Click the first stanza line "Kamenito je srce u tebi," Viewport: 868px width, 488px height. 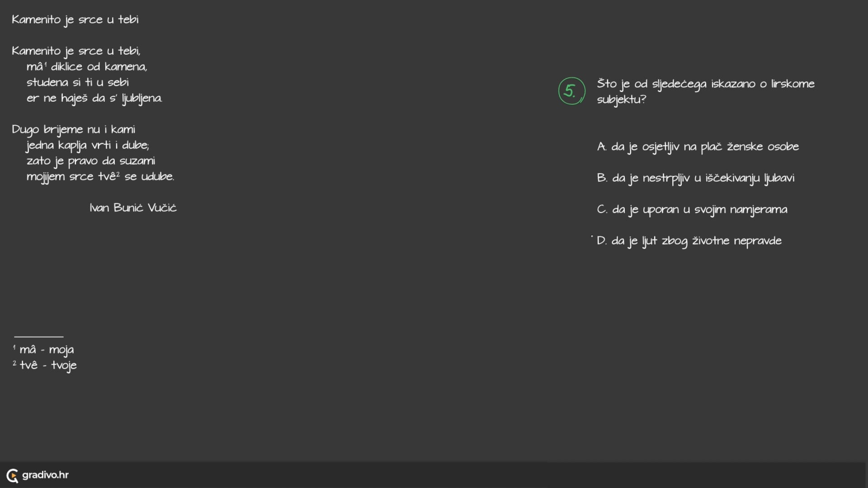pos(76,51)
